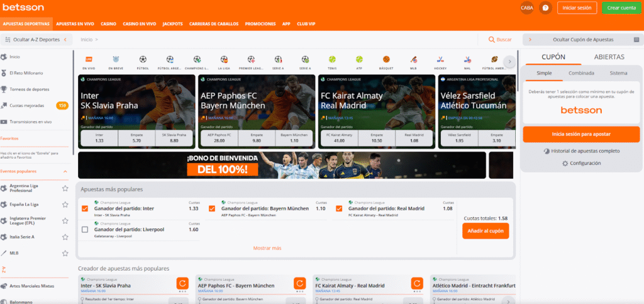Advance sports carousel with the right arrow
This screenshot has height=304, width=644.
pos(509,62)
